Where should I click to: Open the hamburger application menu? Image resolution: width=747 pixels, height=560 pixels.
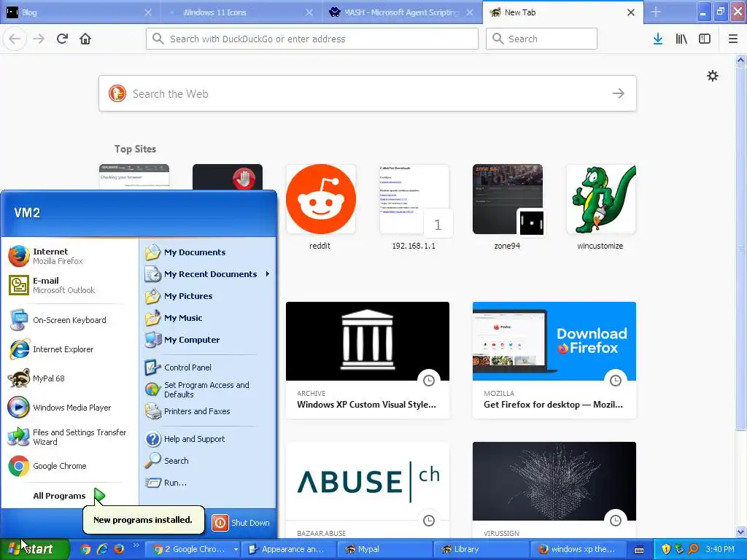point(732,39)
